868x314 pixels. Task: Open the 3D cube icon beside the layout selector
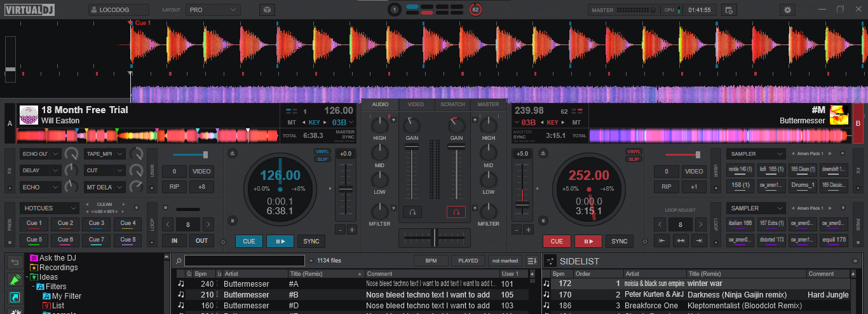click(267, 10)
